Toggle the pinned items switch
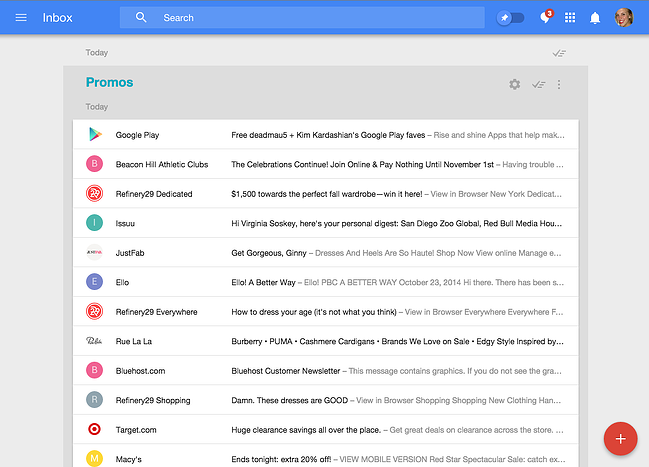The width and height of the screenshot is (649, 467). (510, 18)
